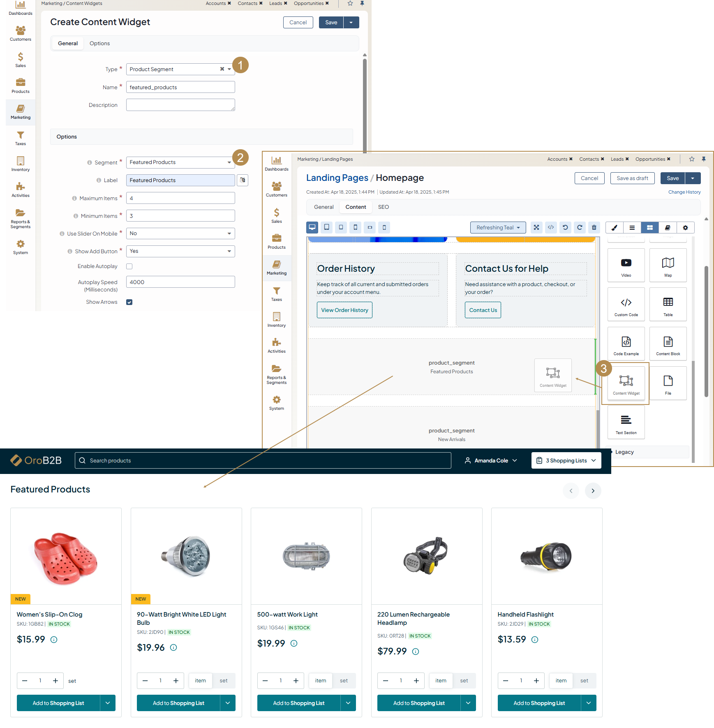Open Reports & Segments in Create Content Widget sidebar
Screen dimensions: 714x728
(x=21, y=218)
